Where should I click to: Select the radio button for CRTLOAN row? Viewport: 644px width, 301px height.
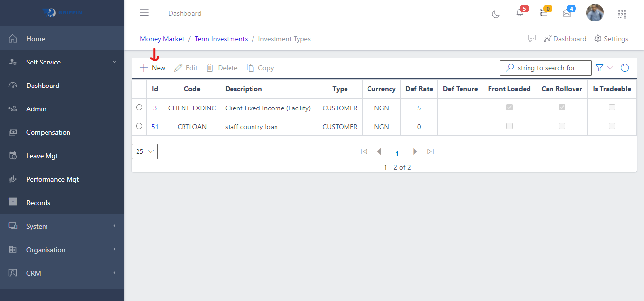(x=139, y=126)
